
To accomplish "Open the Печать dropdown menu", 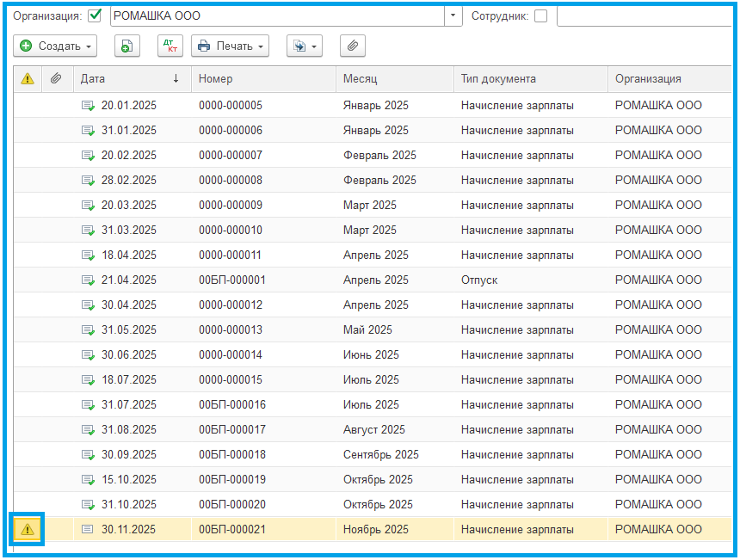I will tap(230, 46).
